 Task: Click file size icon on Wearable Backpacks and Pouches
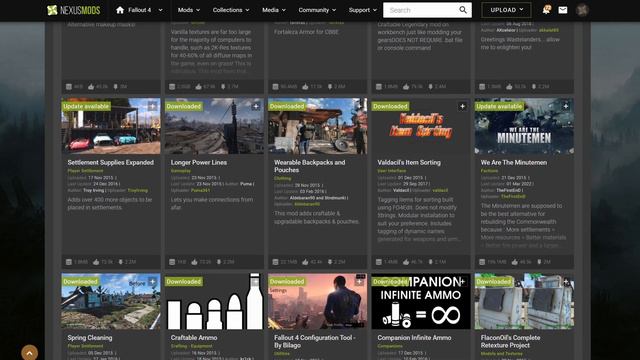tap(276, 262)
